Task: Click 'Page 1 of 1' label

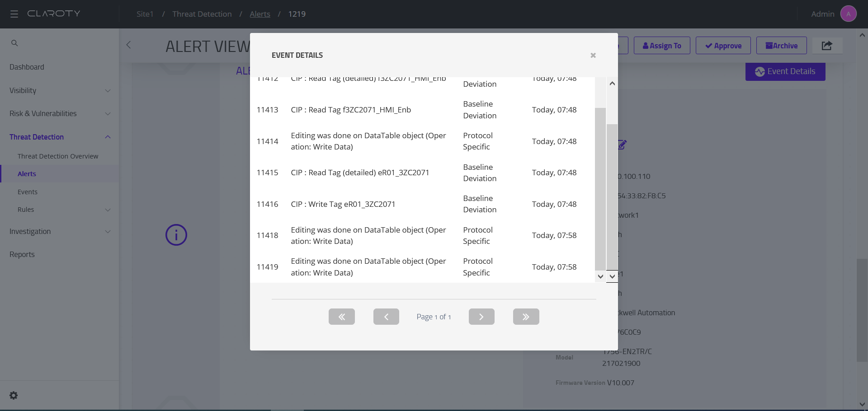Action: pyautogui.click(x=434, y=317)
